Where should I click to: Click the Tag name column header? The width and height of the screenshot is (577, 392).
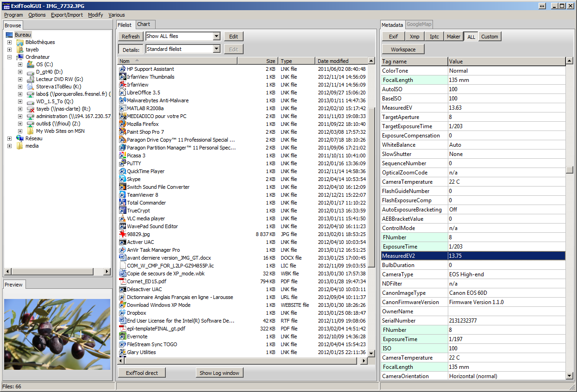(x=414, y=62)
